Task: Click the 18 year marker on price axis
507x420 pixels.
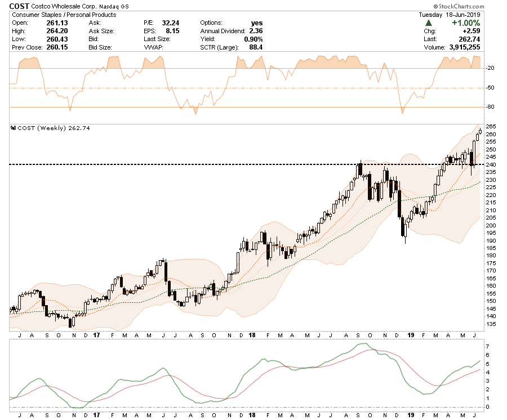Action: tap(252, 335)
